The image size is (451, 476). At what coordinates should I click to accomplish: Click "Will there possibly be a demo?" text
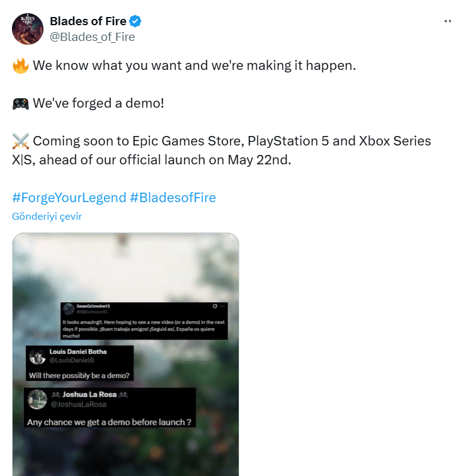click(x=79, y=375)
